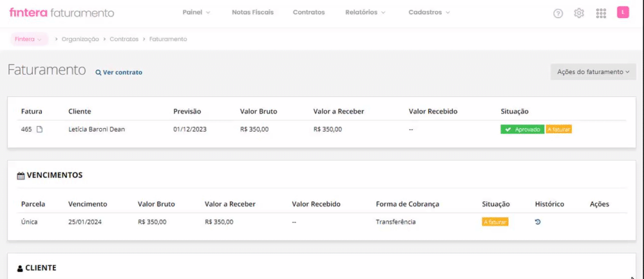Image resolution: width=644 pixels, height=279 pixels.
Task: Expand the Cadastros menu
Action: click(x=429, y=12)
